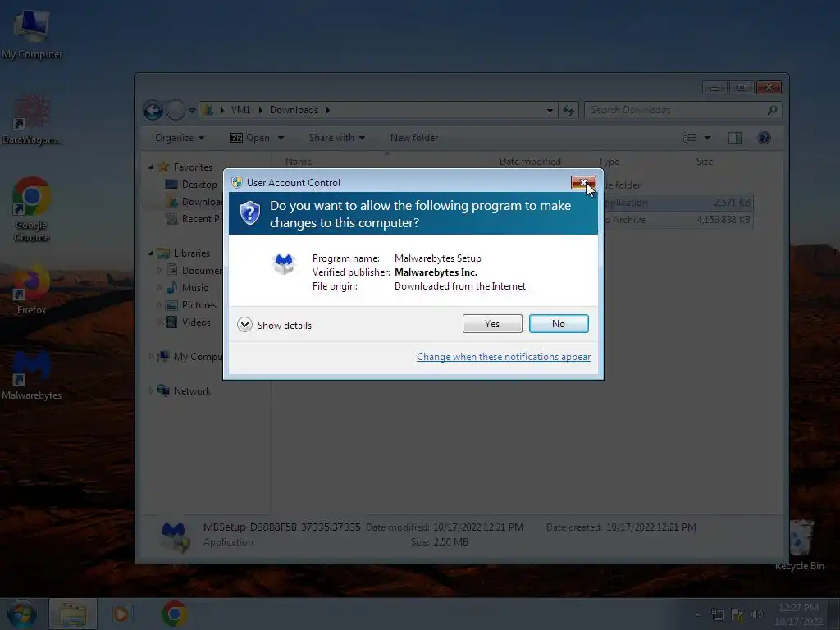Sort by Type column header
The height and width of the screenshot is (630, 840).
click(609, 162)
